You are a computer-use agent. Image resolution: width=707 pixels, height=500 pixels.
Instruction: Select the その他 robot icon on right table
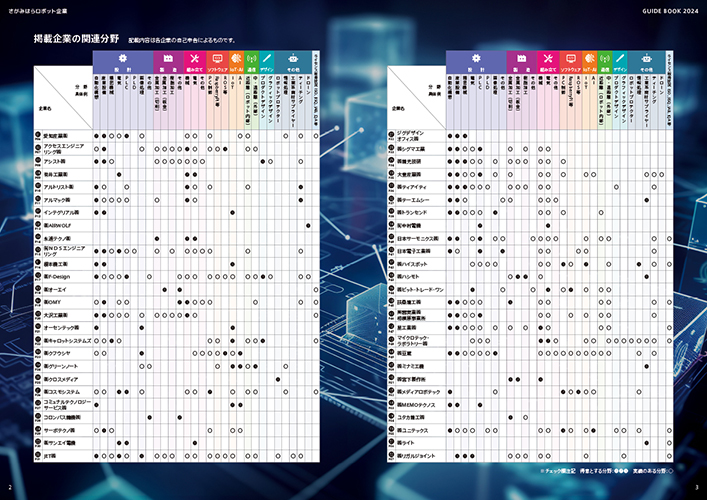click(645, 58)
